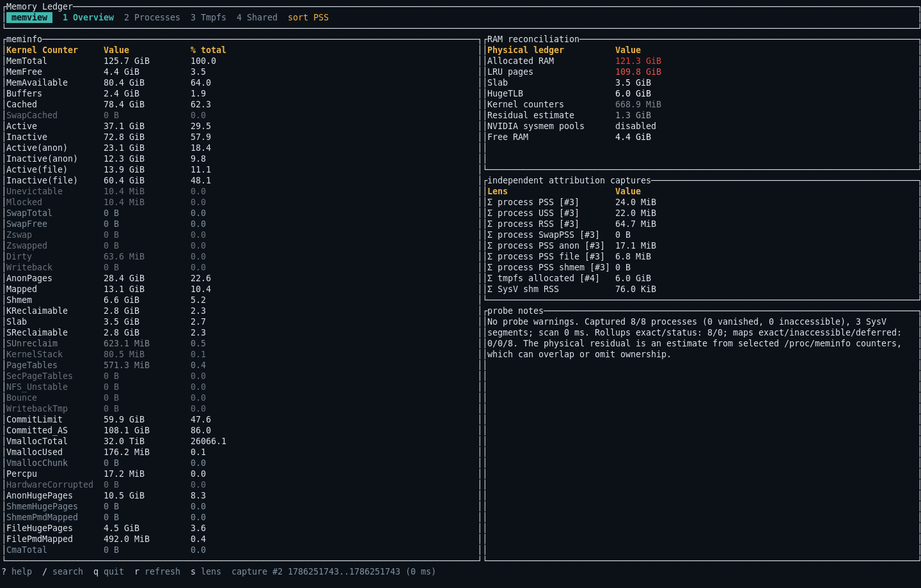Select the Allocated RAM ledger row
The width and height of the screenshot is (921, 588).
pyautogui.click(x=702, y=61)
